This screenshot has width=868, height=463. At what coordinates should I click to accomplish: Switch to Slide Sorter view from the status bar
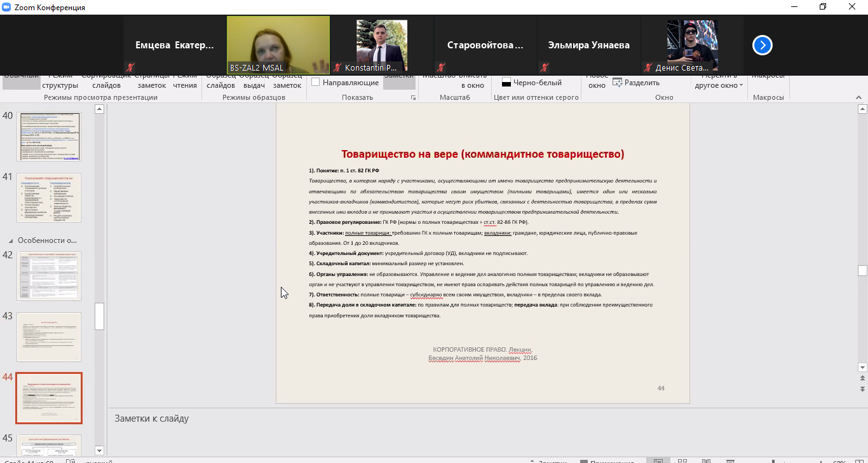pos(682,460)
